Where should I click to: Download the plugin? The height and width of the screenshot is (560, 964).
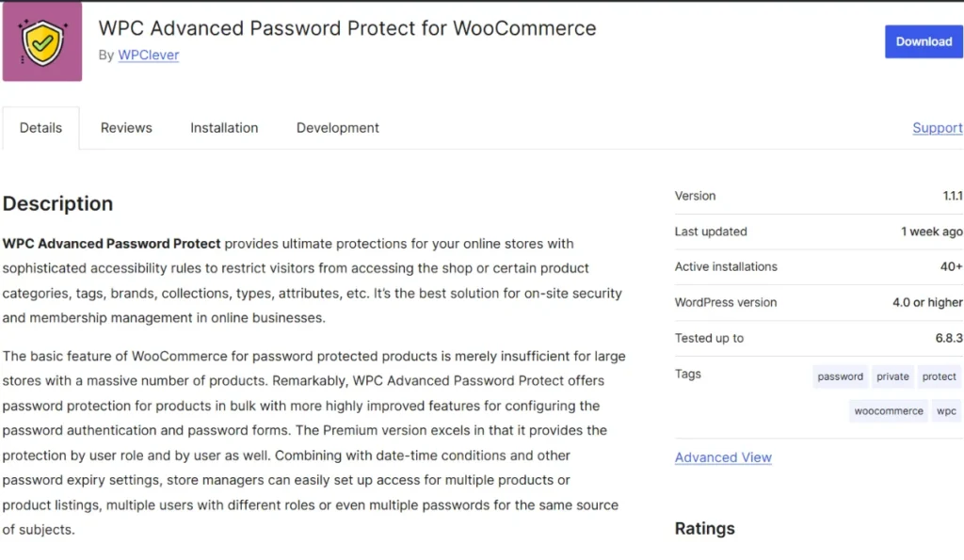[924, 41]
